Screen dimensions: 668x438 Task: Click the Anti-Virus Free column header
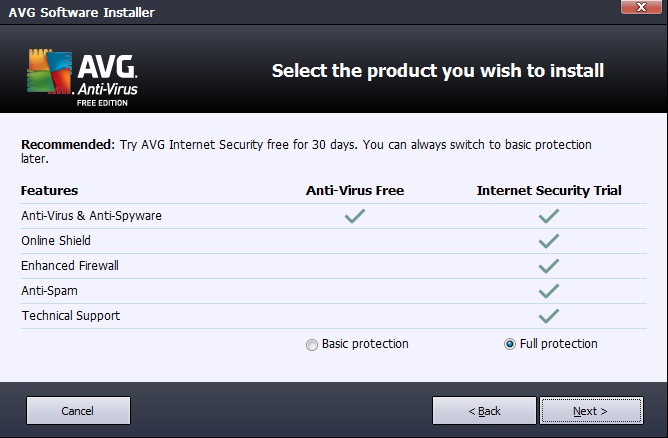354,190
